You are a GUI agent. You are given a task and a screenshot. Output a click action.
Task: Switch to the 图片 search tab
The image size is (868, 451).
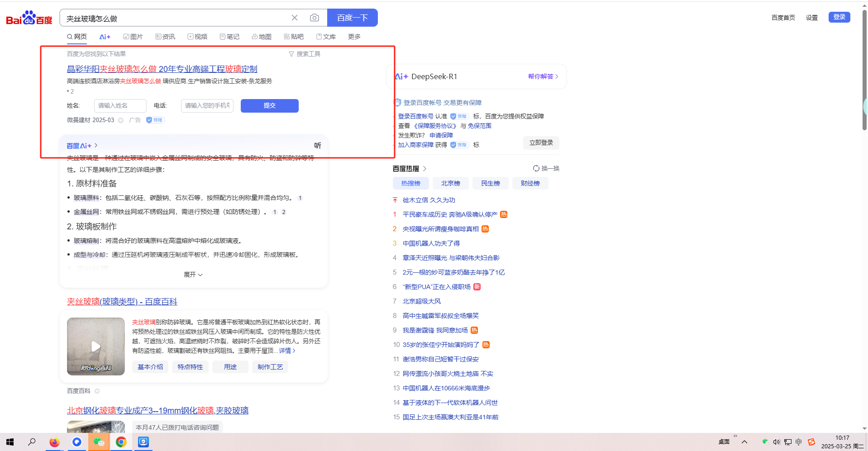click(x=133, y=37)
